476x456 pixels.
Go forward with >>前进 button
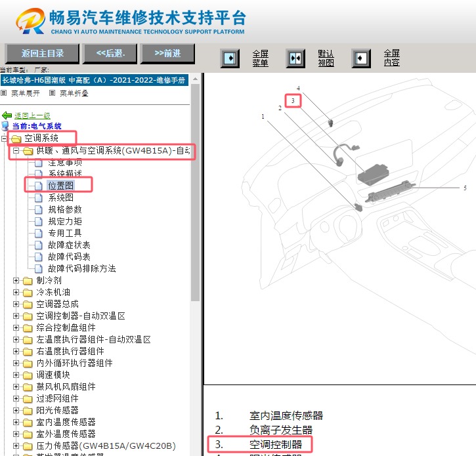pos(167,54)
